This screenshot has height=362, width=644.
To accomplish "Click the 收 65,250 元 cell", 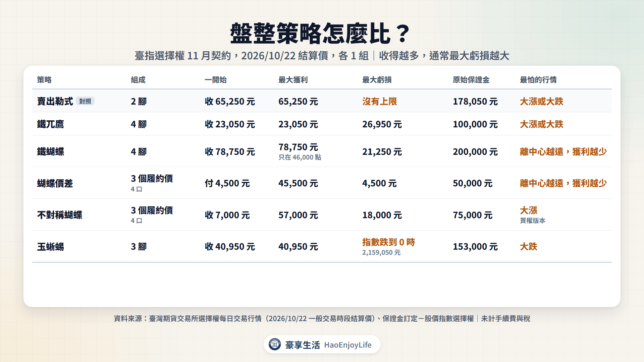I will click(x=230, y=101).
